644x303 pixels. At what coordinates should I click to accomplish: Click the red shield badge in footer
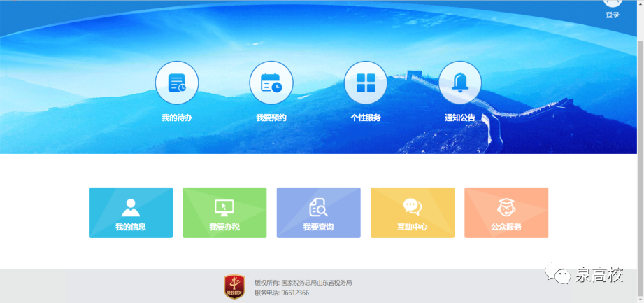click(234, 287)
